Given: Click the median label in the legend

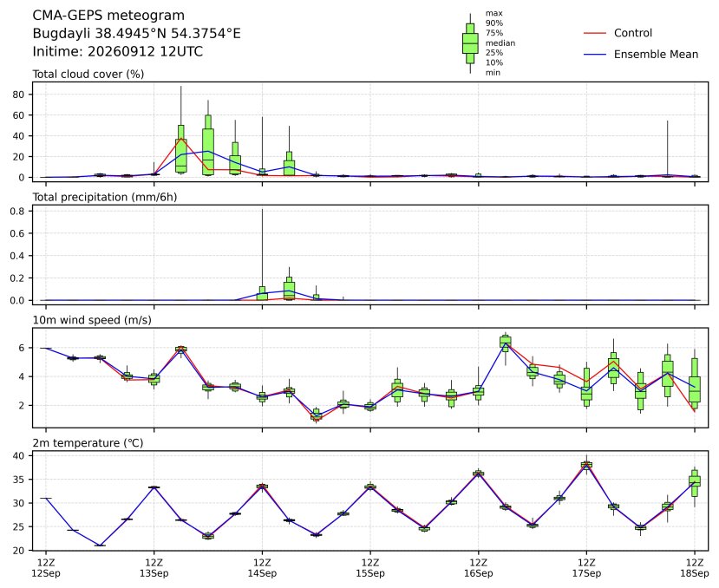Looking at the screenshot, I should (500, 43).
